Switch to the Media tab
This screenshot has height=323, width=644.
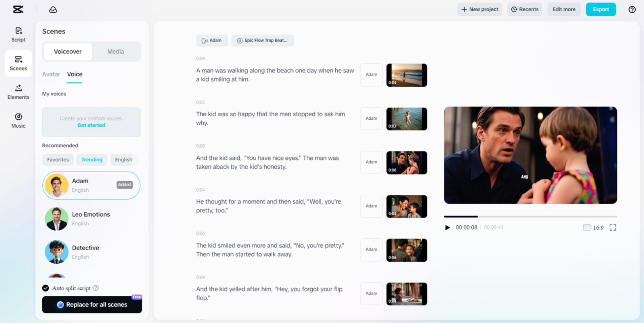pos(115,51)
